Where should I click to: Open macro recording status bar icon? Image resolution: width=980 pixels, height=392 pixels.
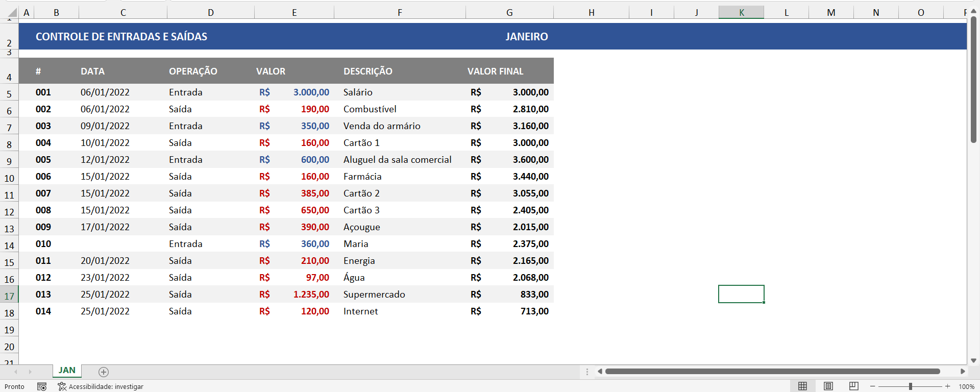[x=42, y=386]
